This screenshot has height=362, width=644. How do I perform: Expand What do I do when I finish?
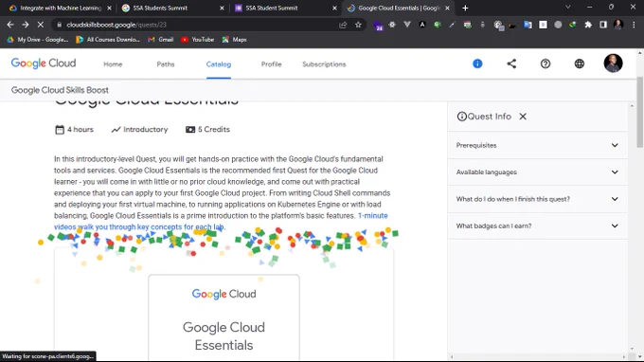click(x=538, y=199)
